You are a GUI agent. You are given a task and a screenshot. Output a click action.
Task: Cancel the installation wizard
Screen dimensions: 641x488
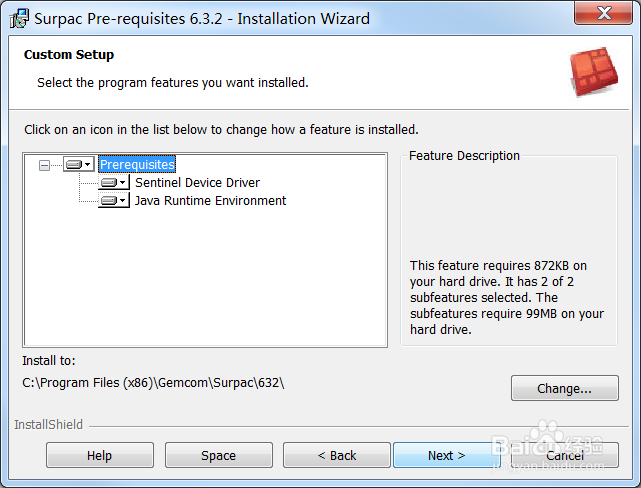point(565,455)
